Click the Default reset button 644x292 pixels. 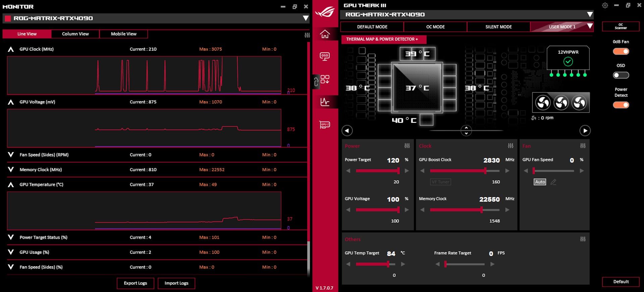(x=621, y=282)
